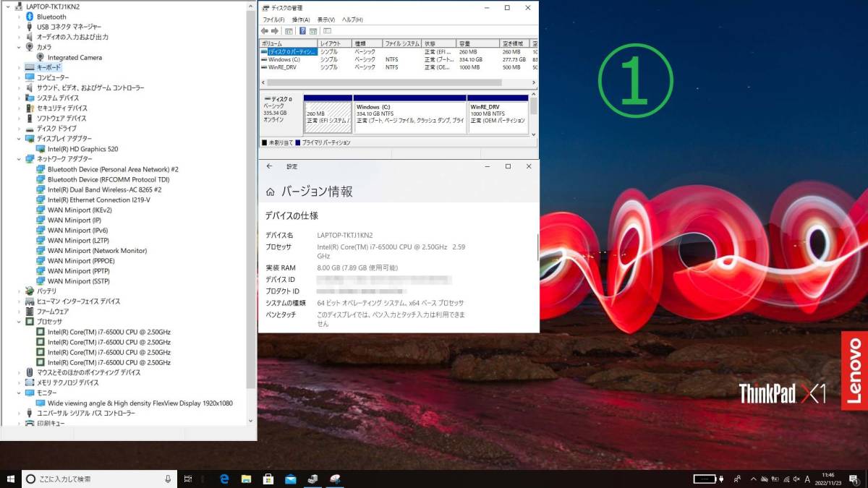
Task: Open Microsoft Store from the taskbar
Action: pyautogui.click(x=268, y=479)
